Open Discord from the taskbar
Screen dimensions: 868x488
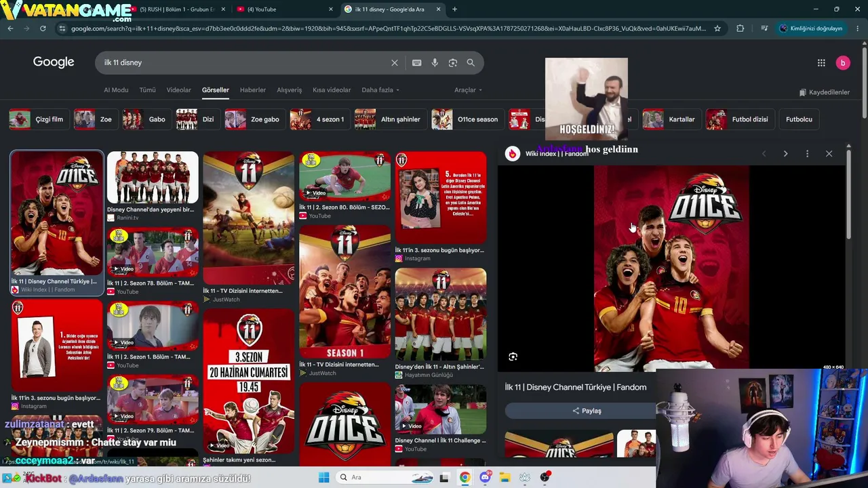click(485, 477)
